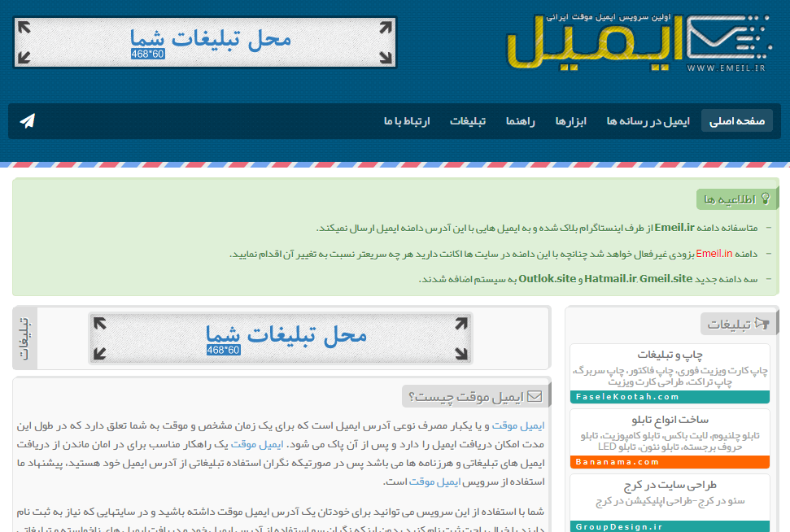Viewport: 790px width, 532px height.
Task: Open the ایمیل در رسانه ها menu item
Action: point(649,120)
